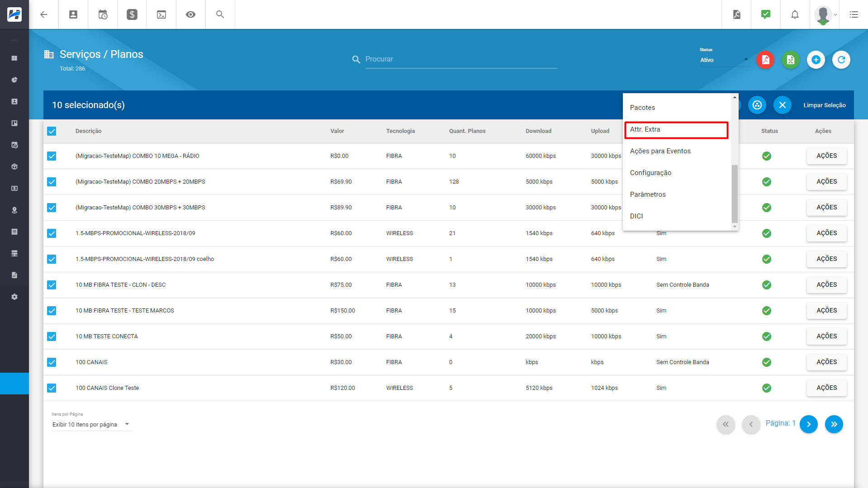Uncheck 100 CANAIS Clone Teste row
868x488 pixels.
tap(52, 388)
